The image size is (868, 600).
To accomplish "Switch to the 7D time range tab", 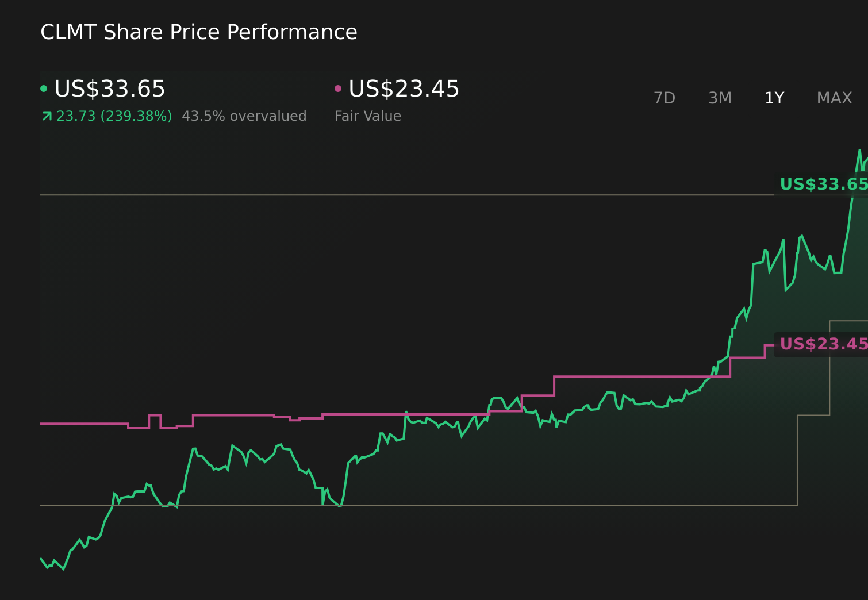I will coord(665,98).
